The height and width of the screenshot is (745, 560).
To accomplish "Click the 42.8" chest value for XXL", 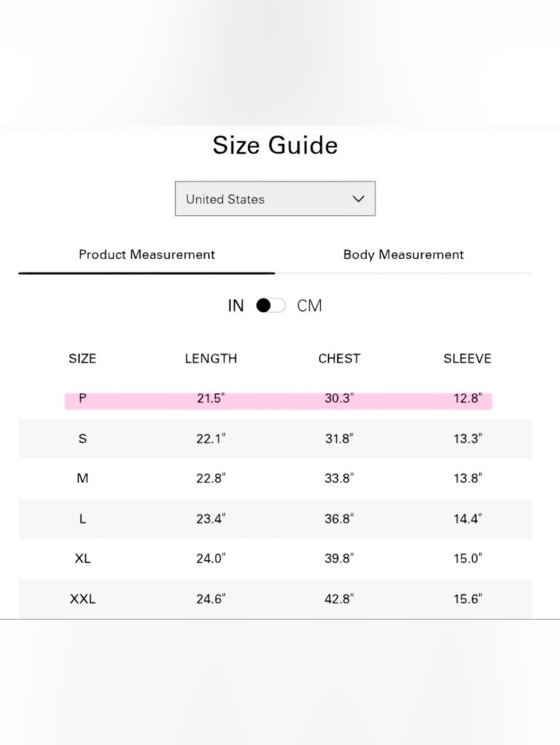I will [339, 599].
